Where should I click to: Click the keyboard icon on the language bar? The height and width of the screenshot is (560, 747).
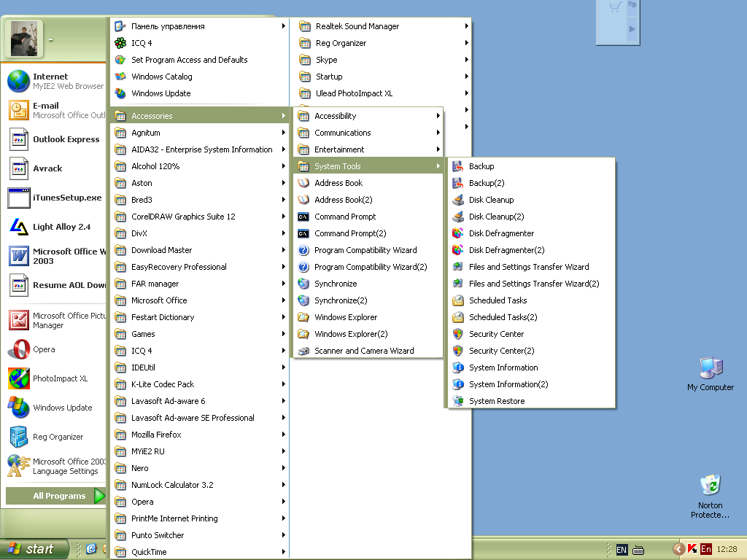[638, 550]
